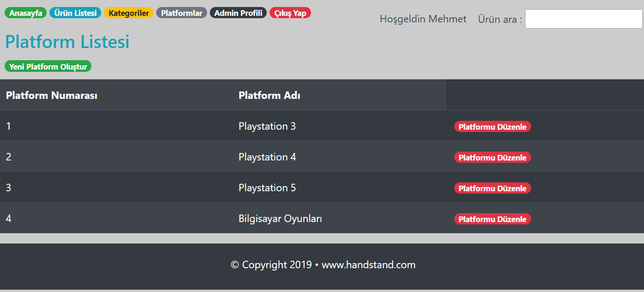This screenshot has height=292, width=644.
Task: Edit the Playstation 4 platform
Action: pos(492,158)
